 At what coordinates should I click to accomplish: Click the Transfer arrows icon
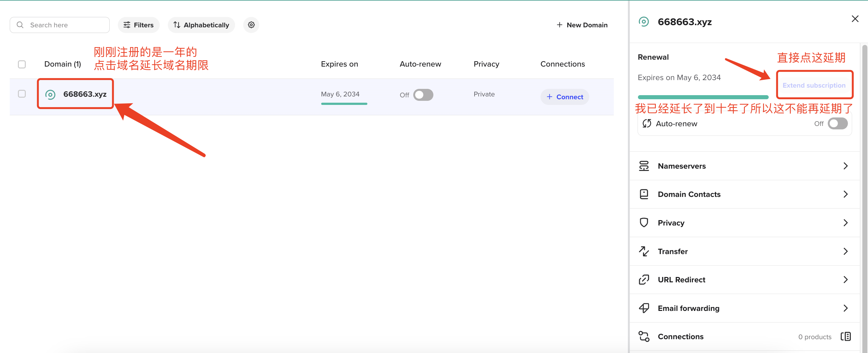644,251
